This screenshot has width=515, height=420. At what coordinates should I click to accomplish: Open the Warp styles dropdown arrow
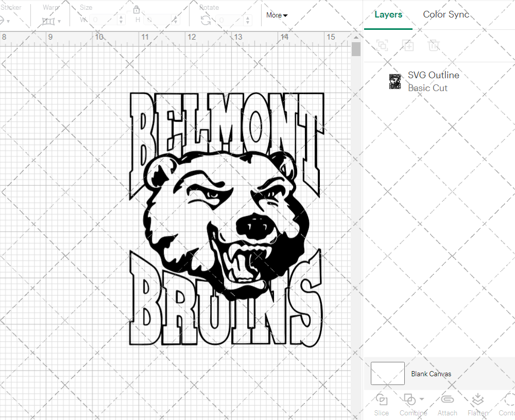60,21
